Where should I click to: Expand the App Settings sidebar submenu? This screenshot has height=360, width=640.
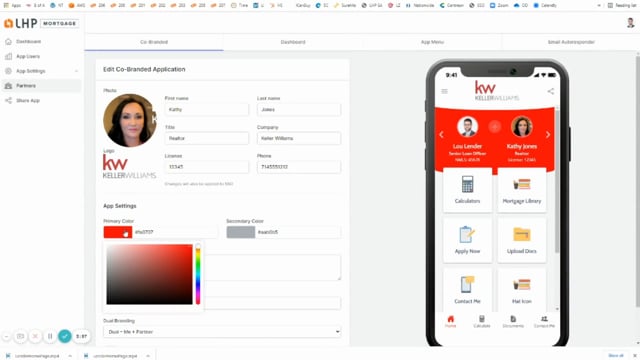(76, 71)
